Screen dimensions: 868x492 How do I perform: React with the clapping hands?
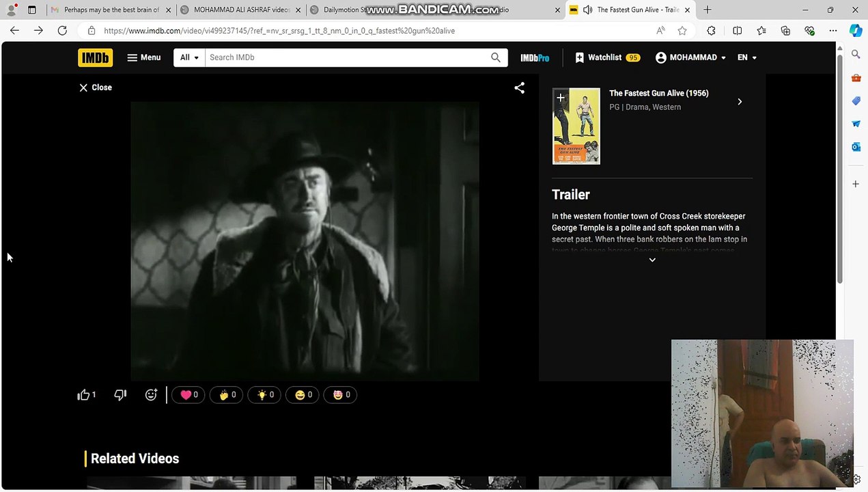[x=227, y=395]
